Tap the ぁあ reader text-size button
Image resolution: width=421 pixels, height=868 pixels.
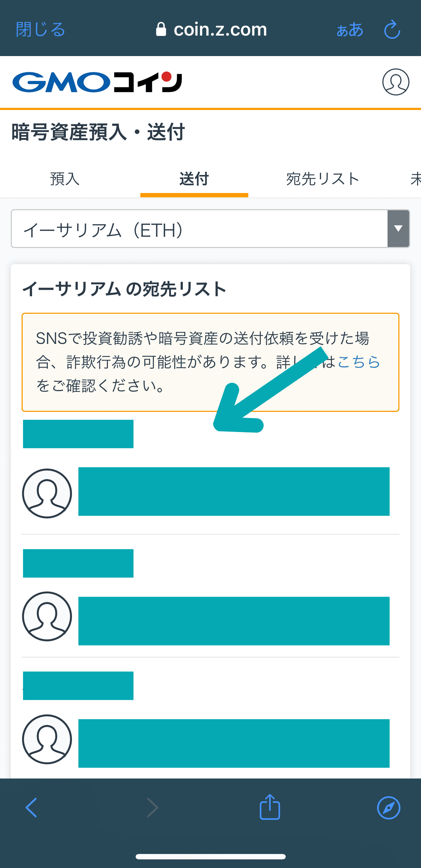[x=350, y=29]
